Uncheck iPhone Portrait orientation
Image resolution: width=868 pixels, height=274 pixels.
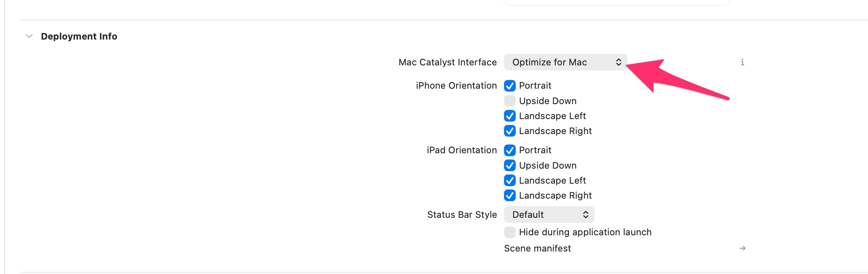[509, 86]
